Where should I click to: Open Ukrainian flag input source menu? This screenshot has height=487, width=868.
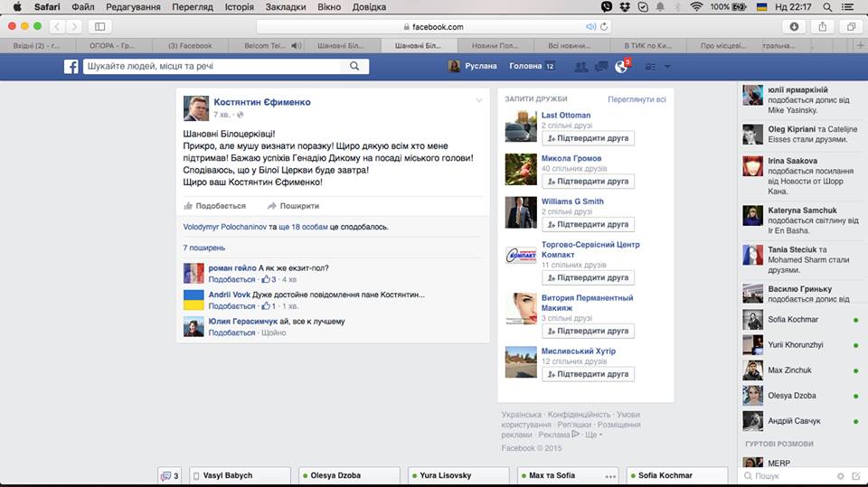tap(761, 7)
